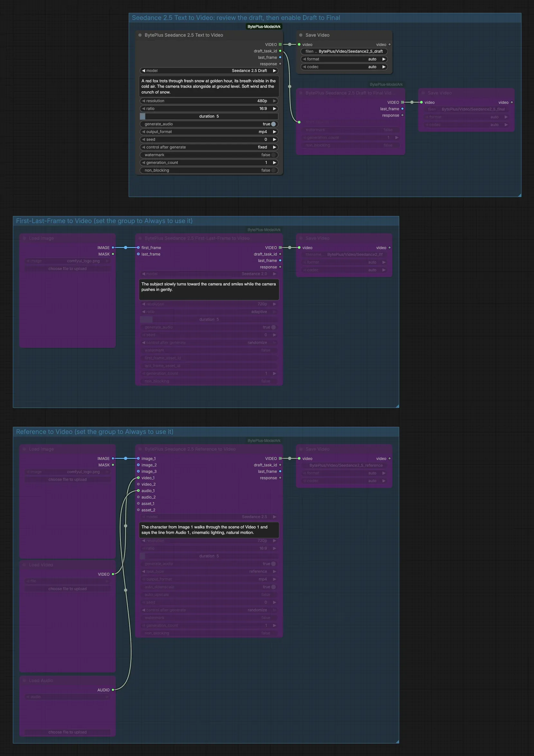Screen dimensions: 534x756
Task: Collapse the Save Video node for Seedance2_5_draft
Action: click(301, 35)
